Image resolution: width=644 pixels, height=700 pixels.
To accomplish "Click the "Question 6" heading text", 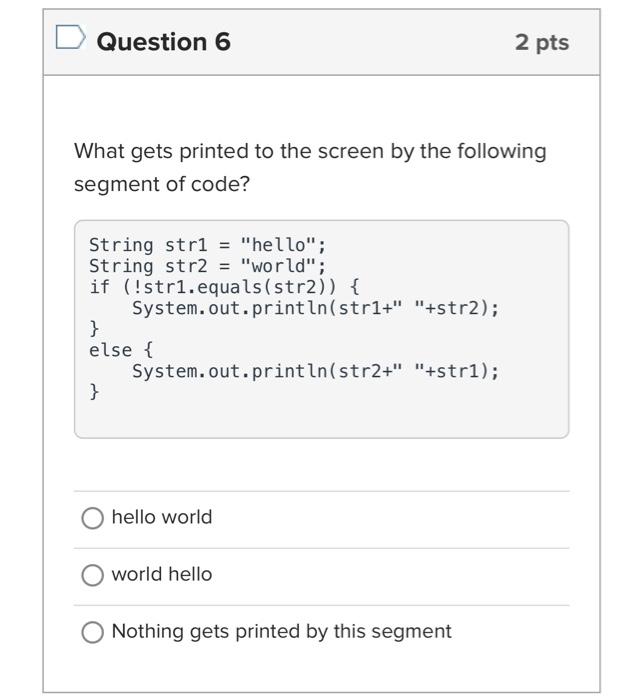I will tap(164, 41).
